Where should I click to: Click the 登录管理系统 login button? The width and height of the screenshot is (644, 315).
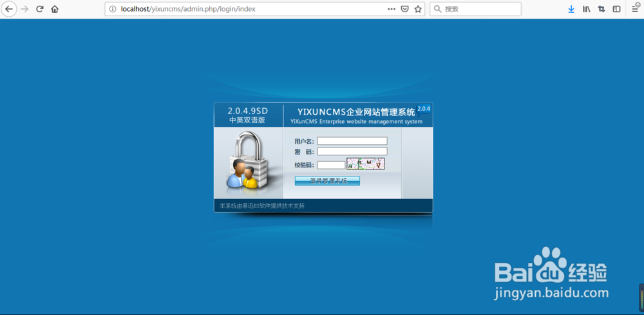click(x=327, y=181)
